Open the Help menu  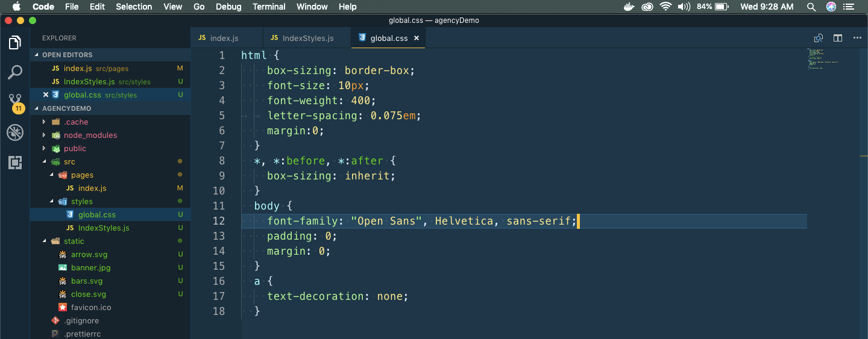point(348,7)
